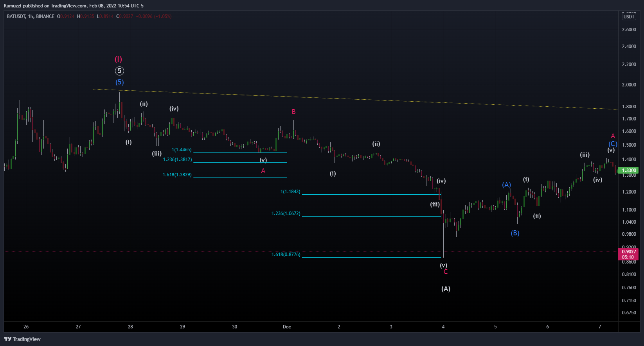Click the blue (B) wave label
Viewport: 644px width, 346px height.
point(515,233)
